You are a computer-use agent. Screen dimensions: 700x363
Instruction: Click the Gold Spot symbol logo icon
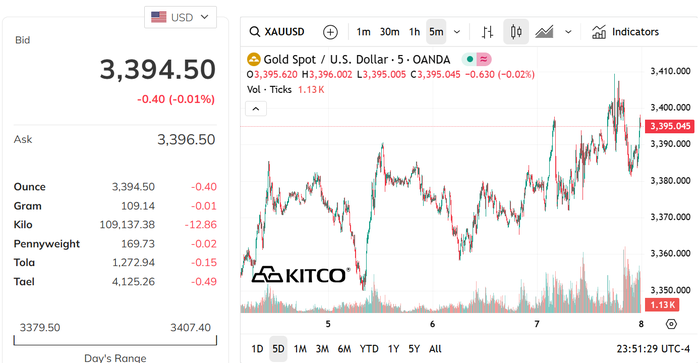pyautogui.click(x=254, y=59)
